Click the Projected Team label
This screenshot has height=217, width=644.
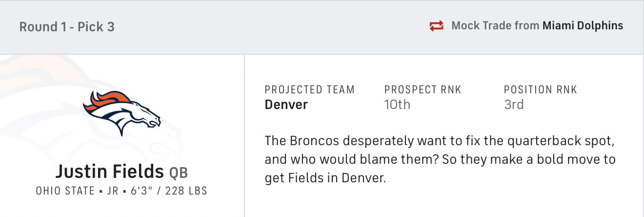(x=309, y=90)
